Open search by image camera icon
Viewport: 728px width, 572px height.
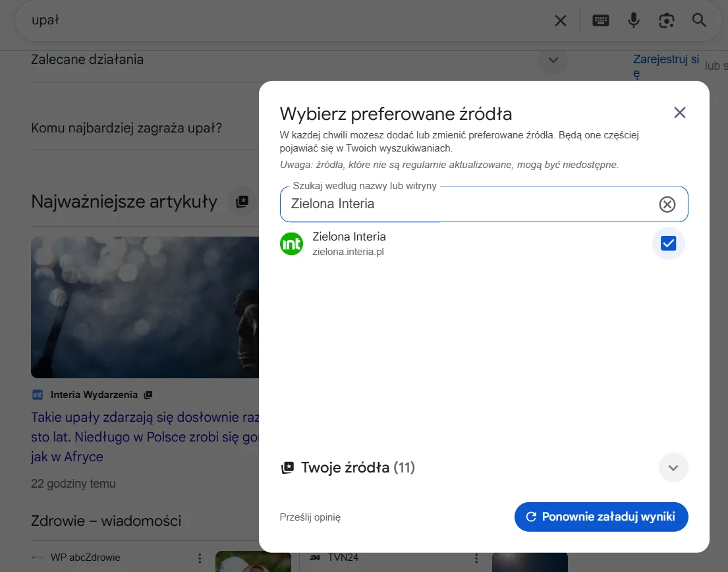pyautogui.click(x=666, y=20)
